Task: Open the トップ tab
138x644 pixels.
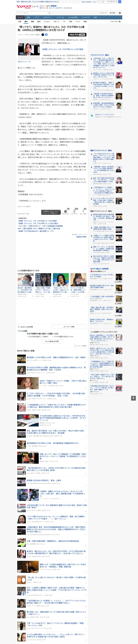Action: pos(20,17)
